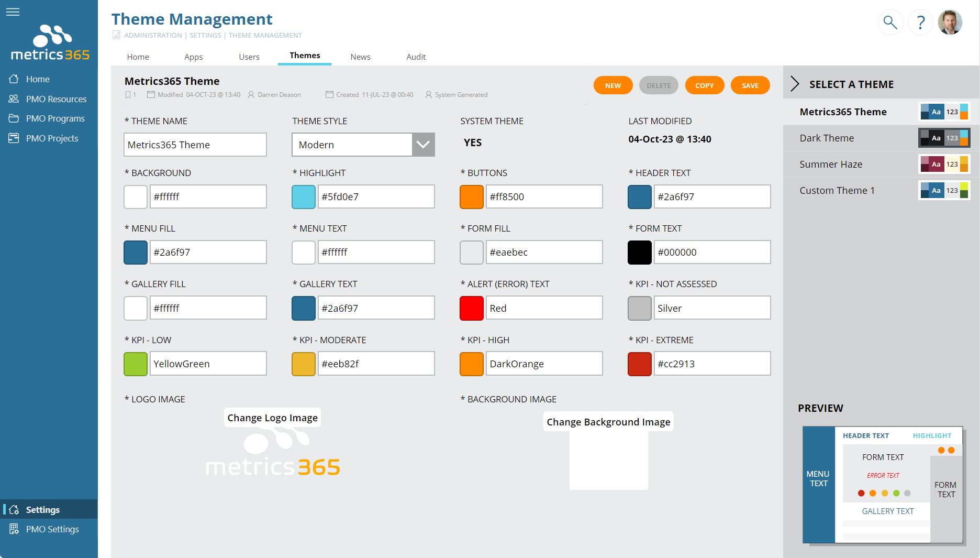Screen dimensions: 980x558
Task: Click the Menu Text hex field
Action: (x=376, y=253)
